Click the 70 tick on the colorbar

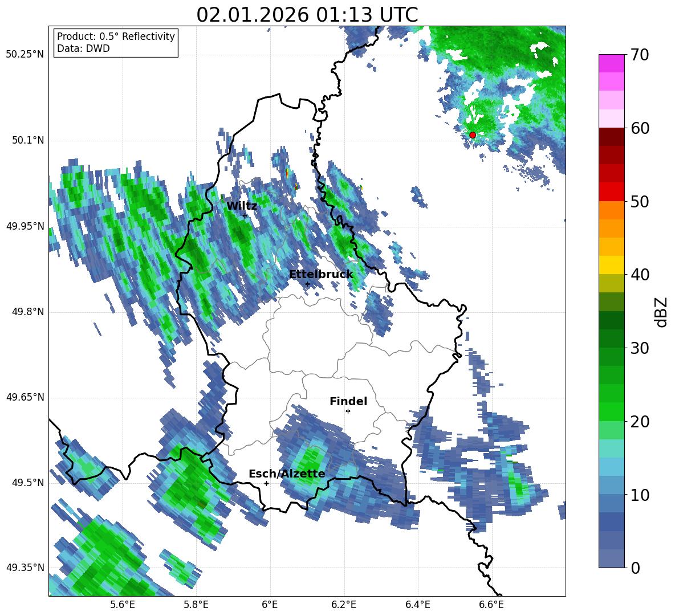pos(640,55)
